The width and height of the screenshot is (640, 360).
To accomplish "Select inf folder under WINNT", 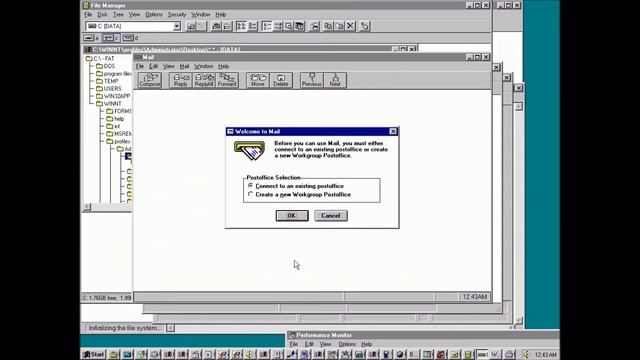I will [113, 126].
